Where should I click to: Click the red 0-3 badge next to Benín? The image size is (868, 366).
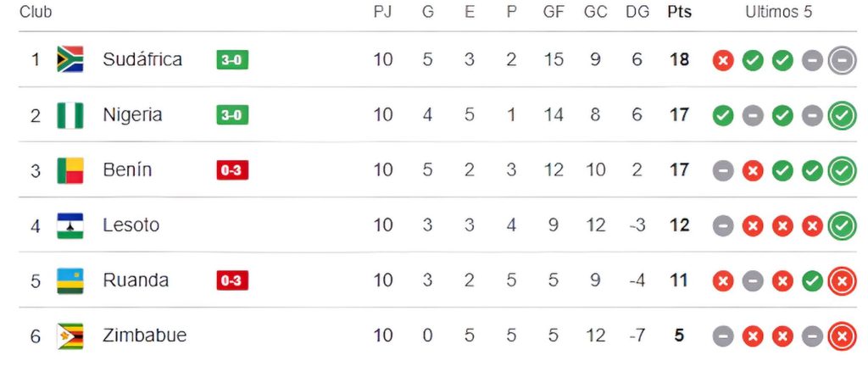(232, 170)
